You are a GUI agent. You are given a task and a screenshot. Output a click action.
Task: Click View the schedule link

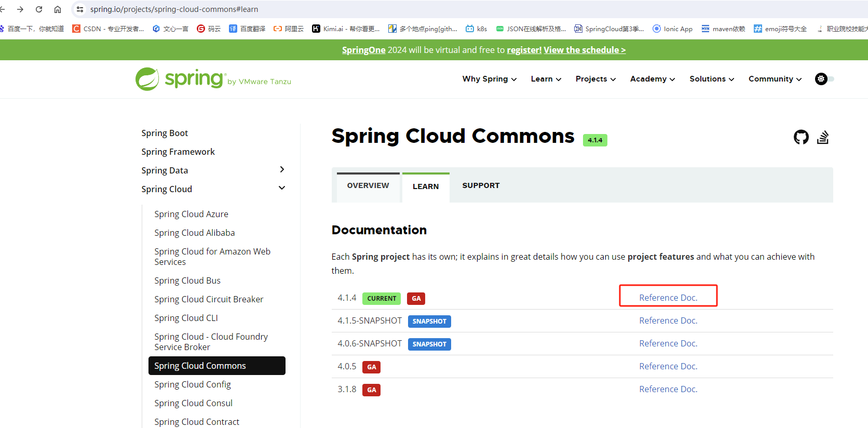tap(585, 50)
